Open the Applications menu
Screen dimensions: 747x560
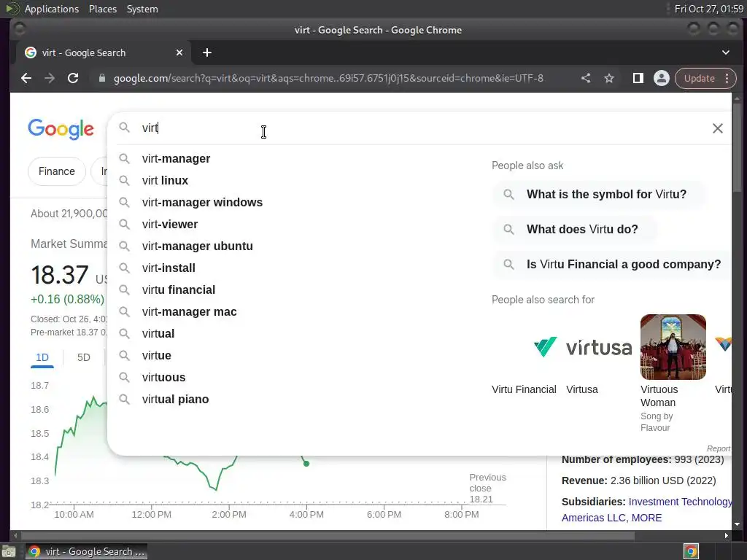click(52, 9)
